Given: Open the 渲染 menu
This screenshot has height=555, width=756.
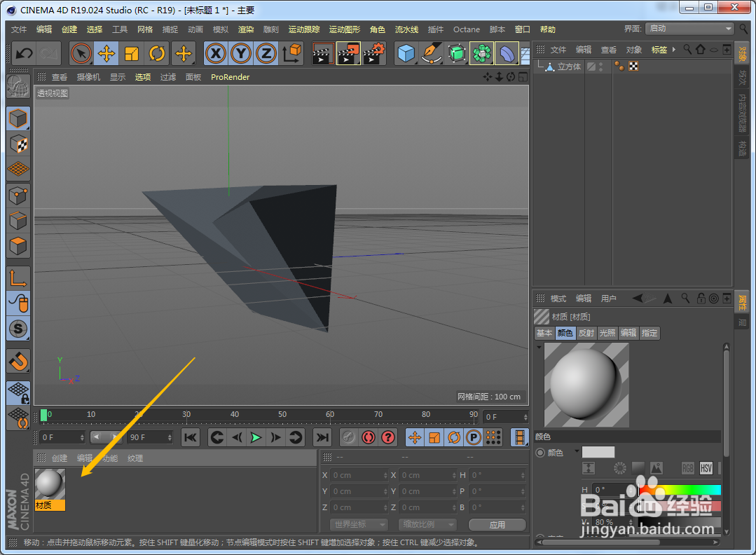Looking at the screenshot, I should (x=246, y=29).
